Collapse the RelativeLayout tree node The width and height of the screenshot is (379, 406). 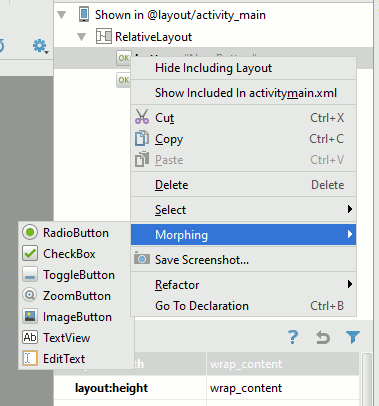point(82,37)
